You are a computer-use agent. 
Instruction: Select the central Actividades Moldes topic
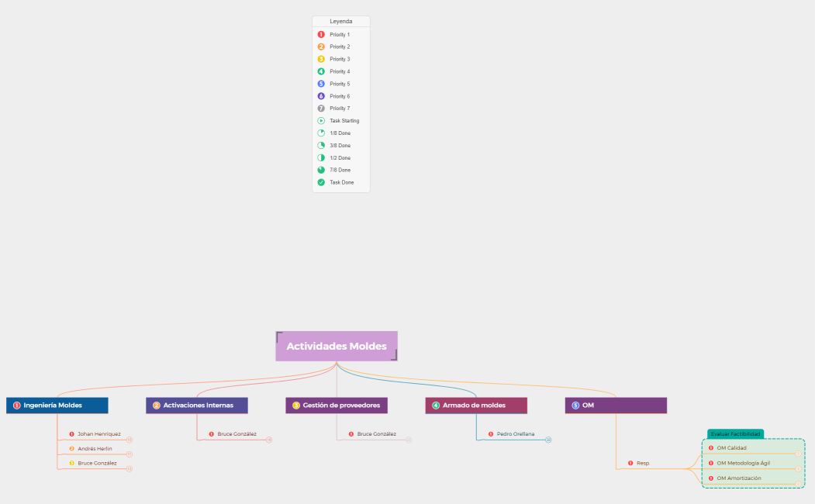coord(337,347)
